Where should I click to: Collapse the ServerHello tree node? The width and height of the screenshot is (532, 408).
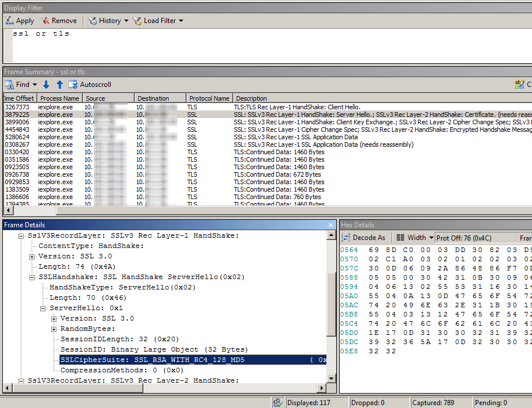pos(43,308)
